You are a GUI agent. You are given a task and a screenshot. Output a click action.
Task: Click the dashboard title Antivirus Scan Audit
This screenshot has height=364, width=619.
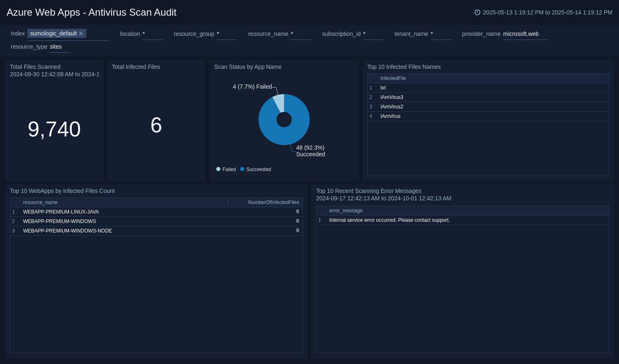(x=91, y=12)
